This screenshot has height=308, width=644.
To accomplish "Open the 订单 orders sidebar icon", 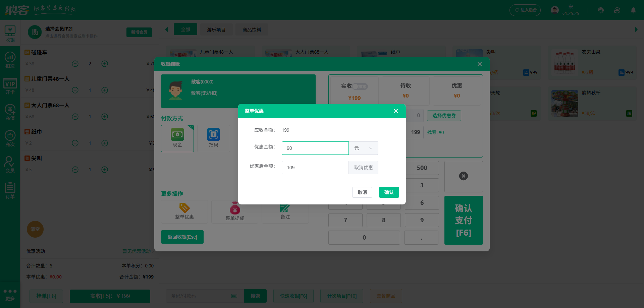I will (x=10, y=191).
